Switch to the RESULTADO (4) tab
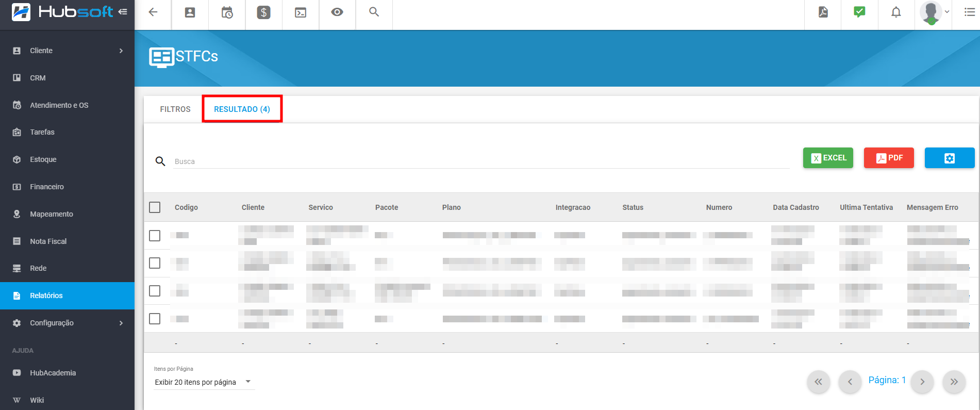Screen dimensions: 980x410 pos(242,109)
